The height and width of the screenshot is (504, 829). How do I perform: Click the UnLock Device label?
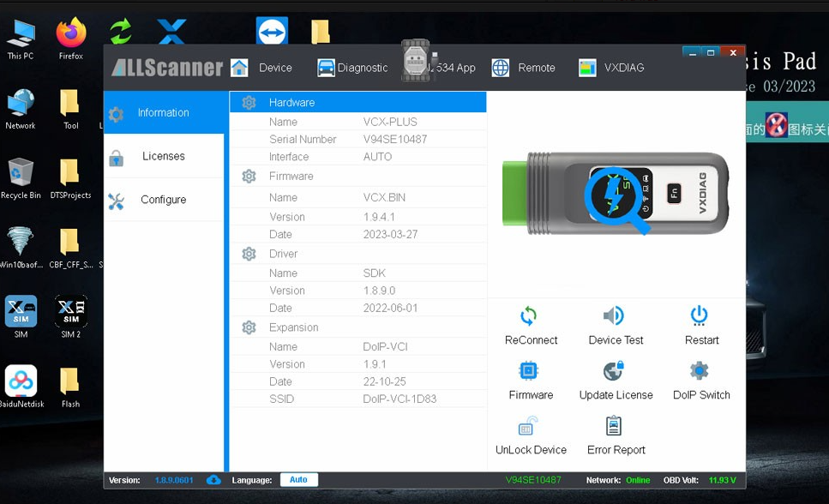click(x=531, y=450)
